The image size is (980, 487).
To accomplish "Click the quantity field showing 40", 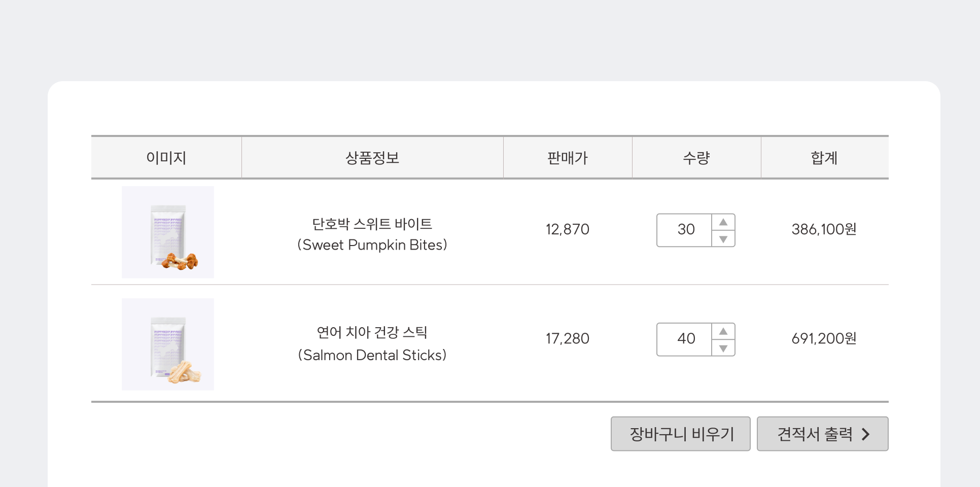I will tap(685, 339).
